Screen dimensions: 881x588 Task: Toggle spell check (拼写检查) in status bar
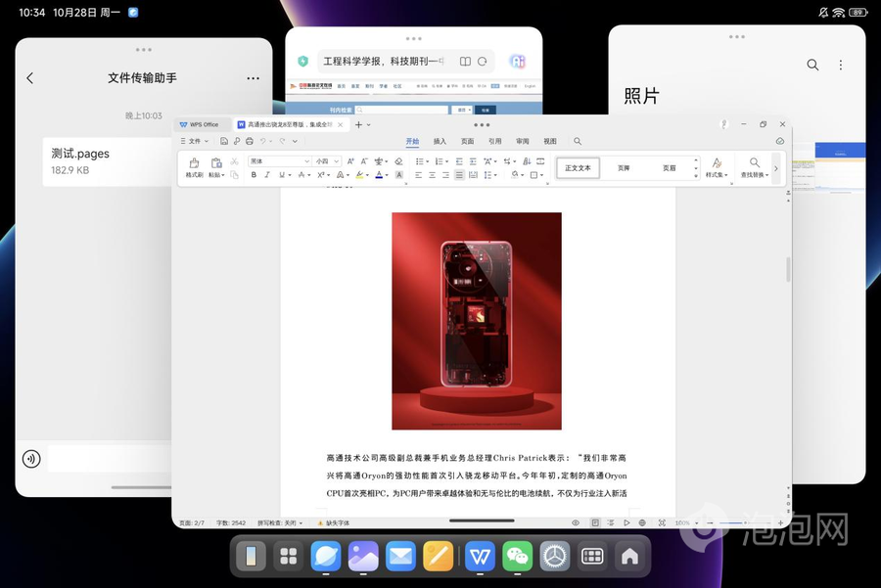pyautogui.click(x=276, y=523)
